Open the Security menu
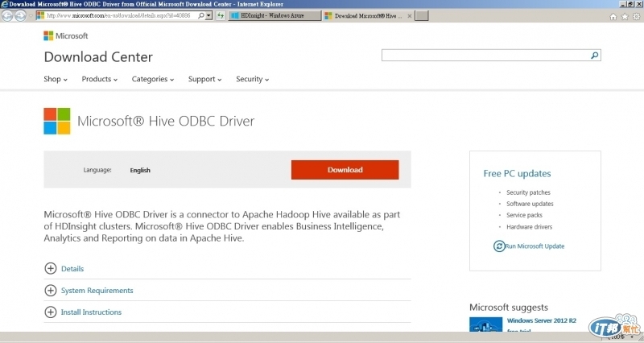This screenshot has width=644, height=343. 252,79
